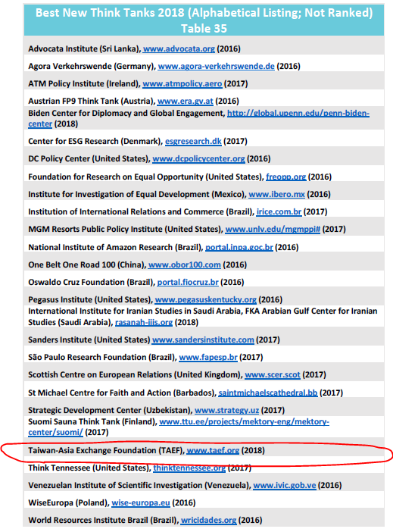The width and height of the screenshot is (393, 532).
Task: Select 'DC Policy Center (United States)' text
Action: [x=89, y=159]
